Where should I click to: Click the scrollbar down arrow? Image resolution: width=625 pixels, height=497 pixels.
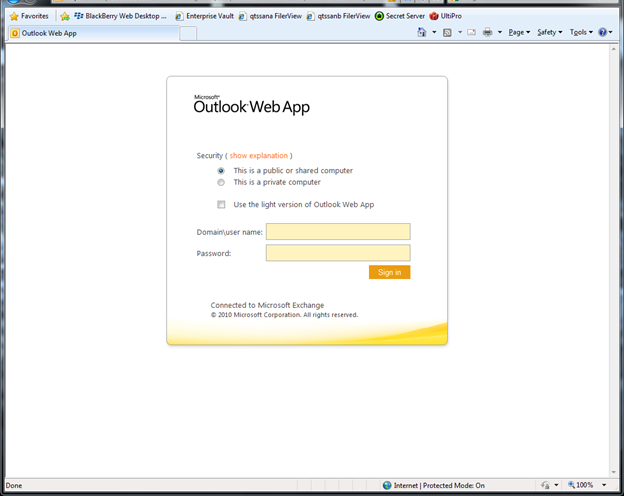click(613, 472)
